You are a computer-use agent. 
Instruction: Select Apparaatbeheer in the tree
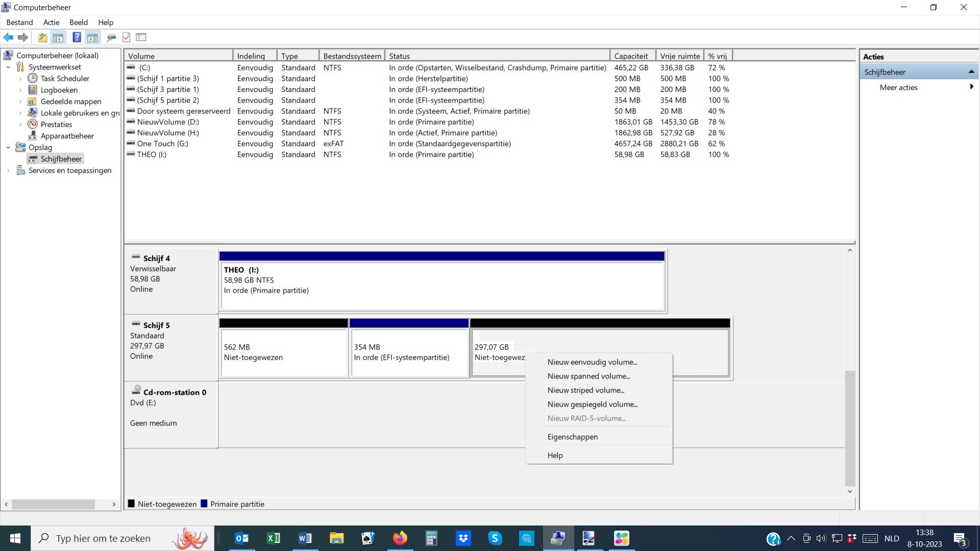(67, 136)
